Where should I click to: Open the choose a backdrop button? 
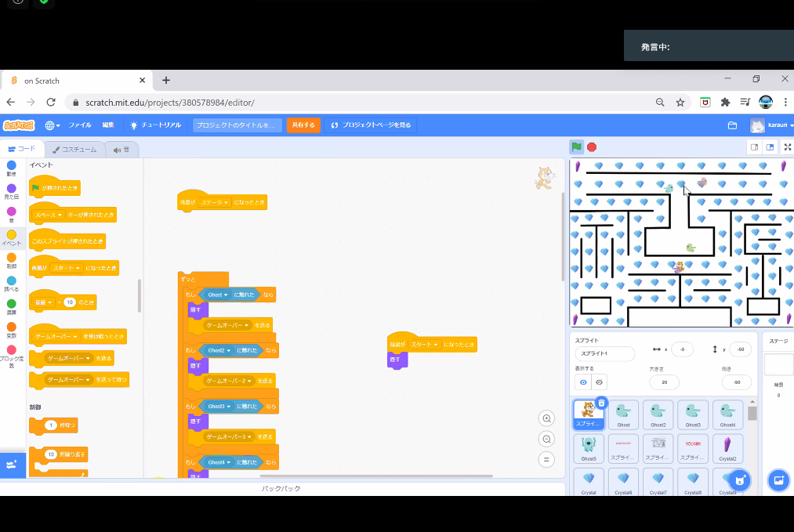tap(779, 480)
